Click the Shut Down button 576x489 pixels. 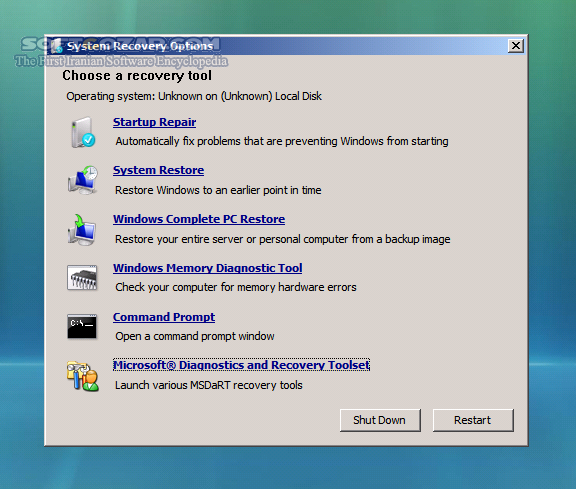[x=380, y=420]
